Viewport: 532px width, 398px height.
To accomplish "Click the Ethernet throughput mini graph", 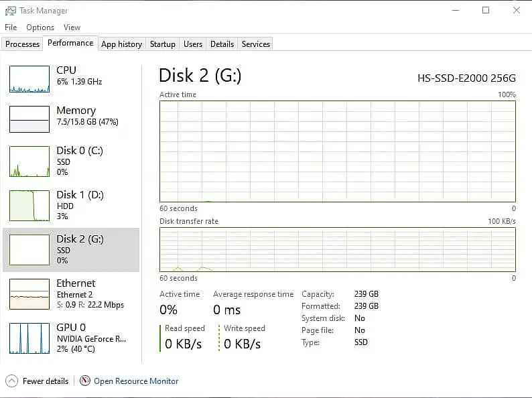I will coord(29,294).
